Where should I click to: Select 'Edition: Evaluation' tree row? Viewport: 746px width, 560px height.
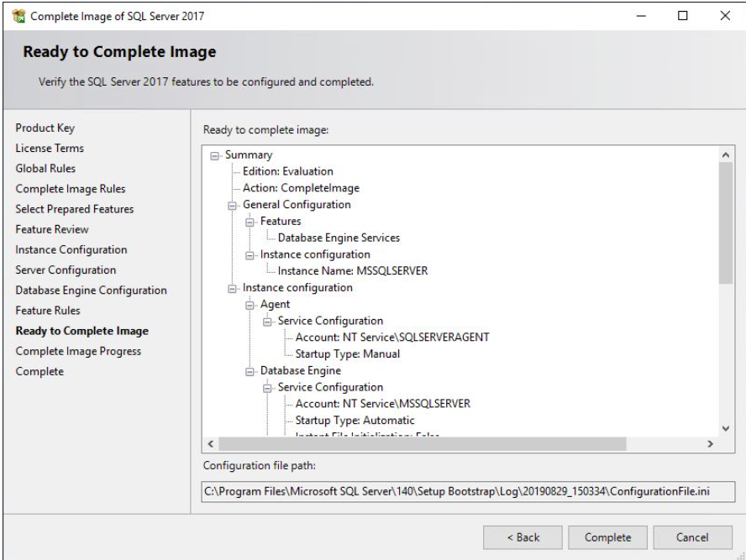[288, 171]
